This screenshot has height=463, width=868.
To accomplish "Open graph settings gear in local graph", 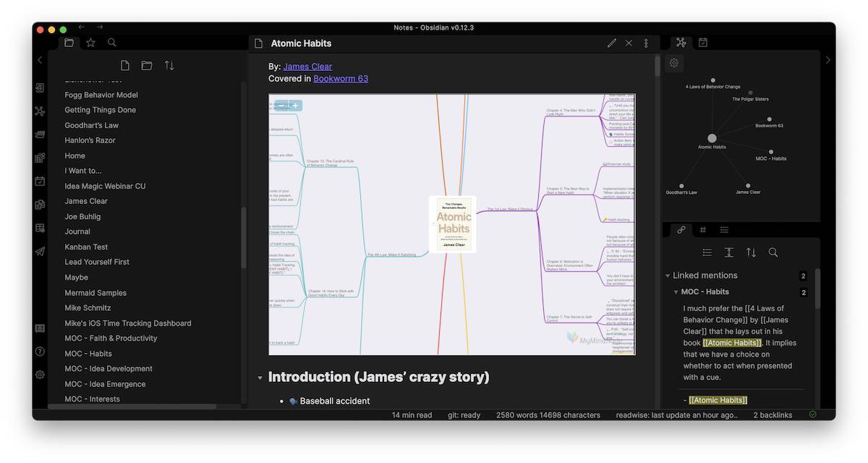I will coord(674,63).
